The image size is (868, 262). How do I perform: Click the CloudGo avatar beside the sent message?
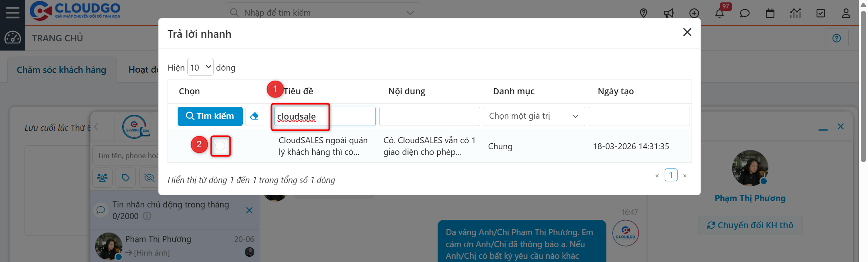(625, 233)
